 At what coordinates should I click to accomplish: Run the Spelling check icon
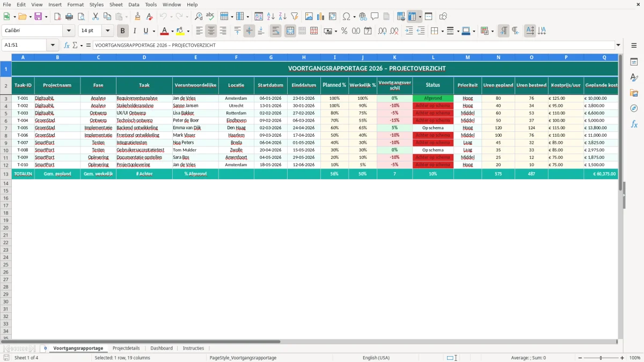coord(210,17)
